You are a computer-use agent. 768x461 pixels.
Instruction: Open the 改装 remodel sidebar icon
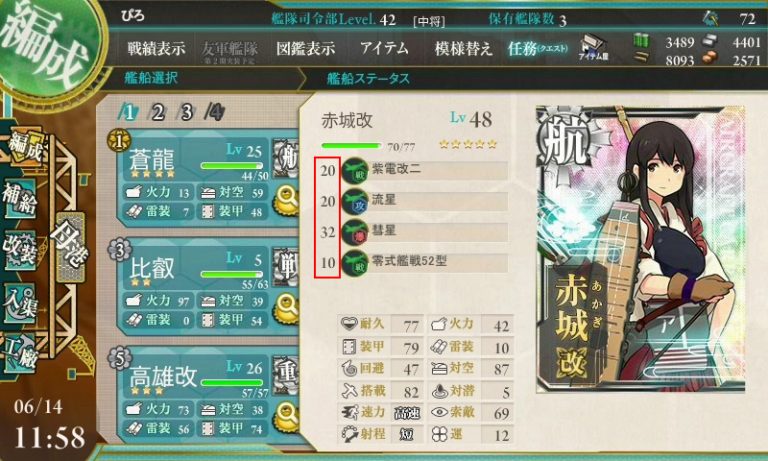coord(20,249)
